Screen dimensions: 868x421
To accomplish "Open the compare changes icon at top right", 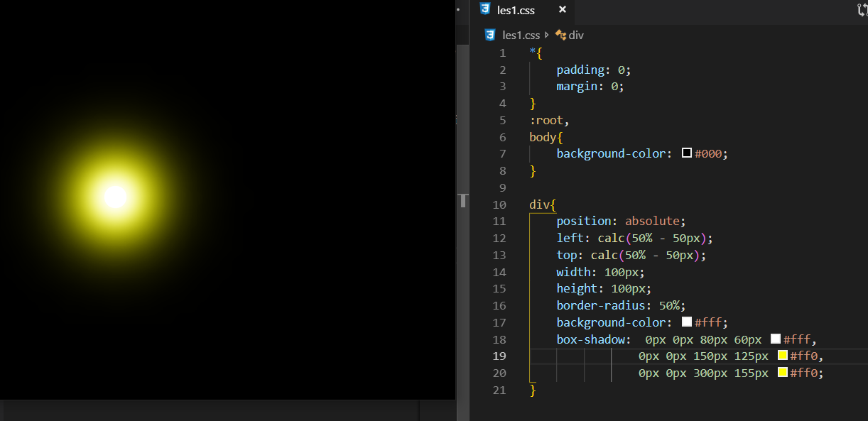I will pos(862,9).
